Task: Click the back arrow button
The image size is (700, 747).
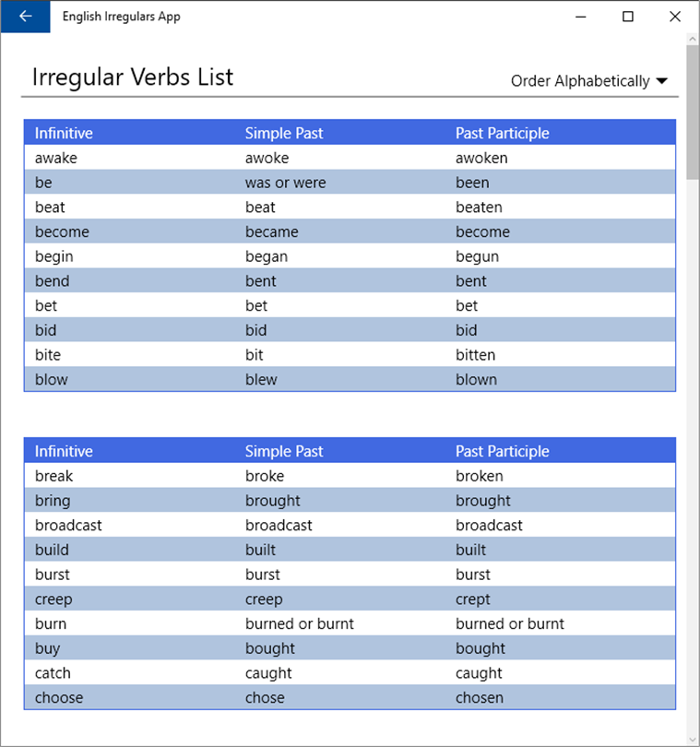Action: coord(25,17)
